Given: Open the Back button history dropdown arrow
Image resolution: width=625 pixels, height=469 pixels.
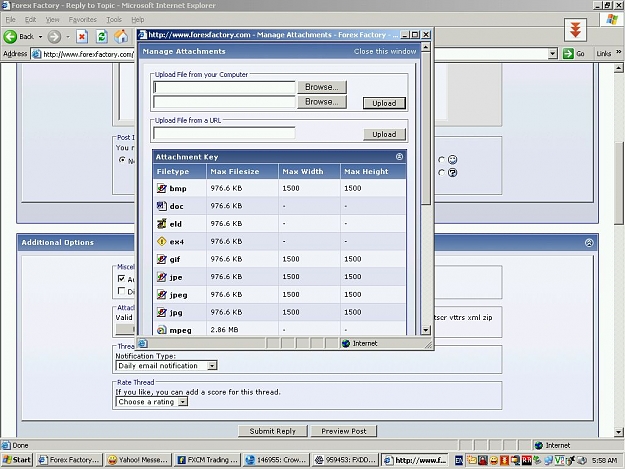Looking at the screenshot, I should (40, 37).
